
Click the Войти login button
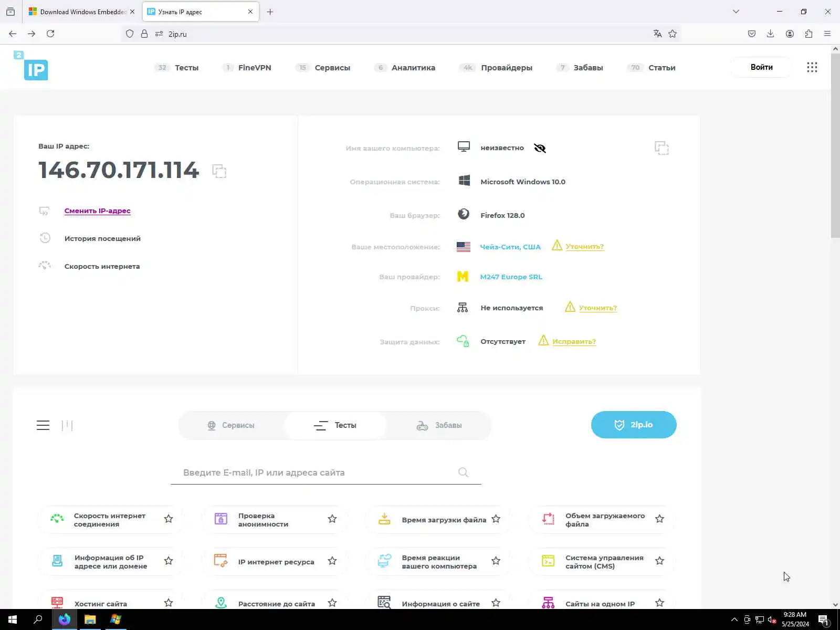pyautogui.click(x=761, y=67)
